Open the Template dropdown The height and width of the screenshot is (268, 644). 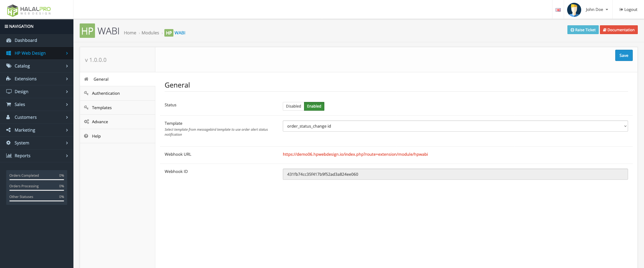click(x=455, y=126)
